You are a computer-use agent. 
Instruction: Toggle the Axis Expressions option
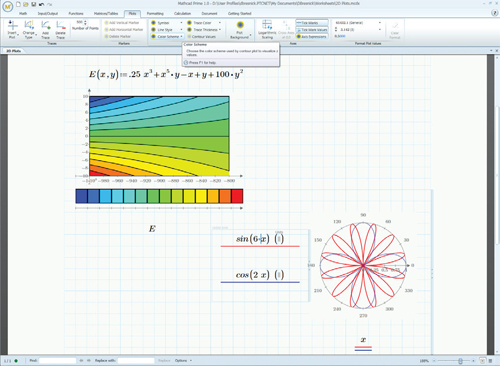pyautogui.click(x=312, y=37)
